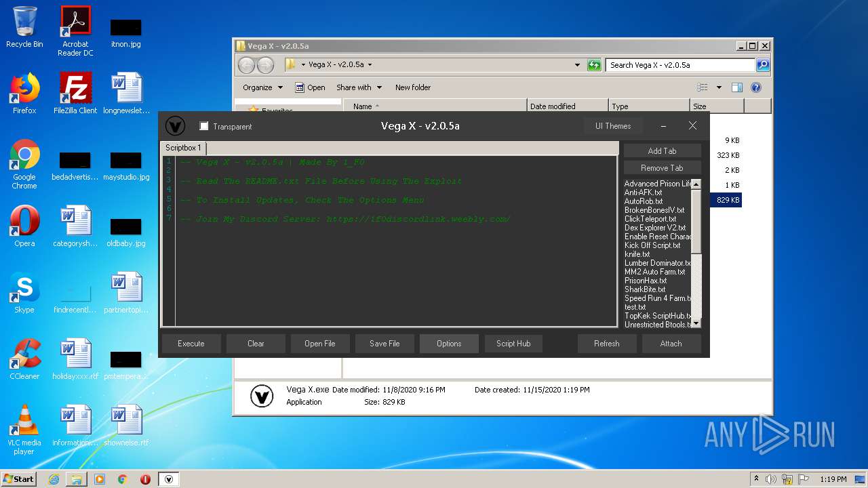Open the Script Hub button
Image resolution: width=868 pixels, height=488 pixels.
[513, 344]
